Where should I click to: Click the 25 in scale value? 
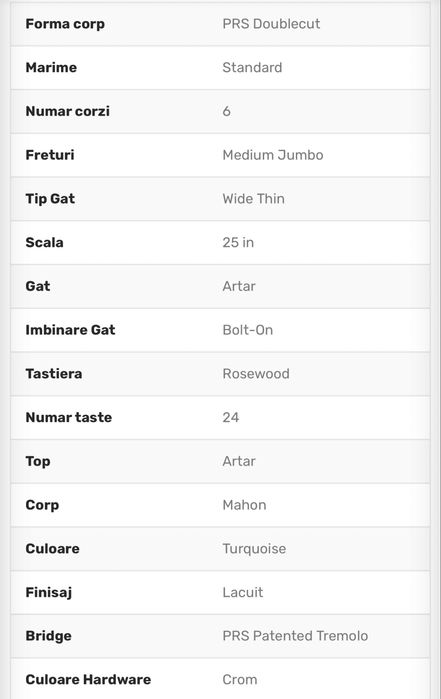click(238, 242)
